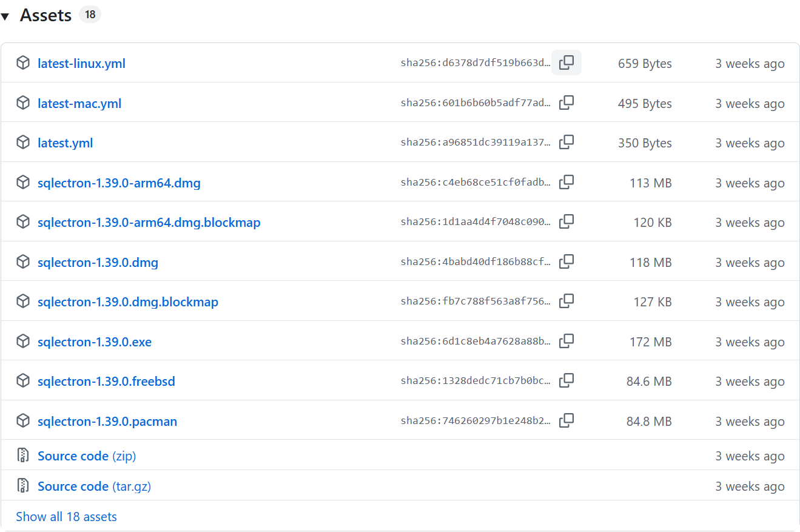Download sqlectron-1.39.0.pacman package
Viewport: 800px width, 532px height.
tap(107, 422)
